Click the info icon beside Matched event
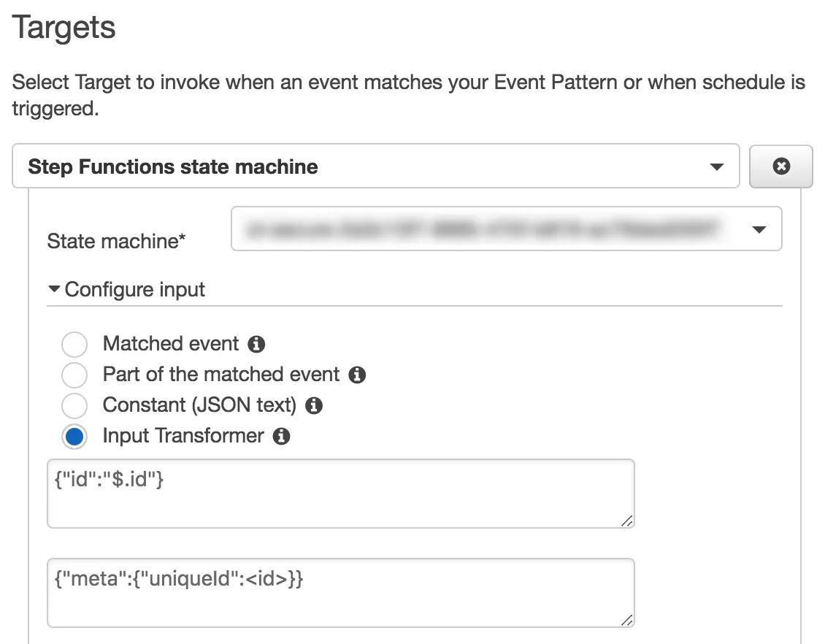Viewport: 825px width, 644px height. (256, 344)
